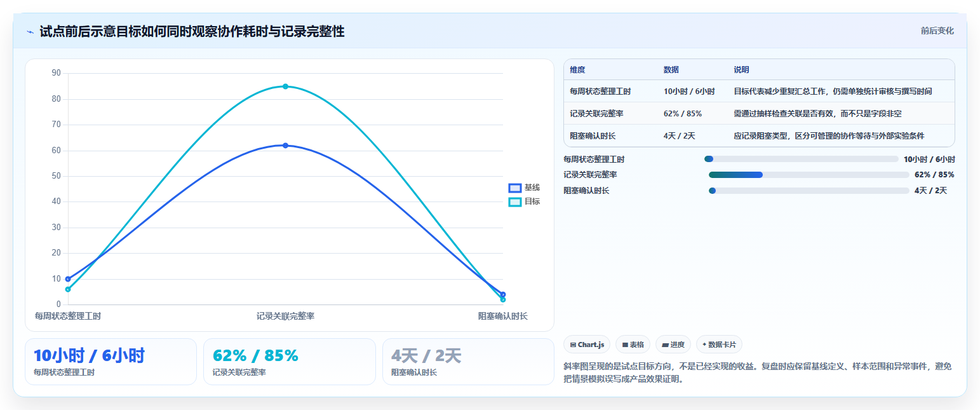Click the 每周状态整理工时 progress bar
The height and width of the screenshot is (410, 980).
[x=802, y=159]
